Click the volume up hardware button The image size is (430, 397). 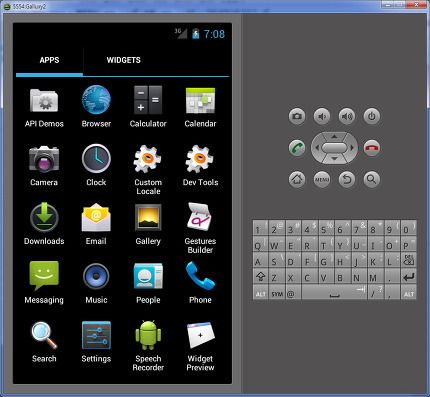click(347, 116)
